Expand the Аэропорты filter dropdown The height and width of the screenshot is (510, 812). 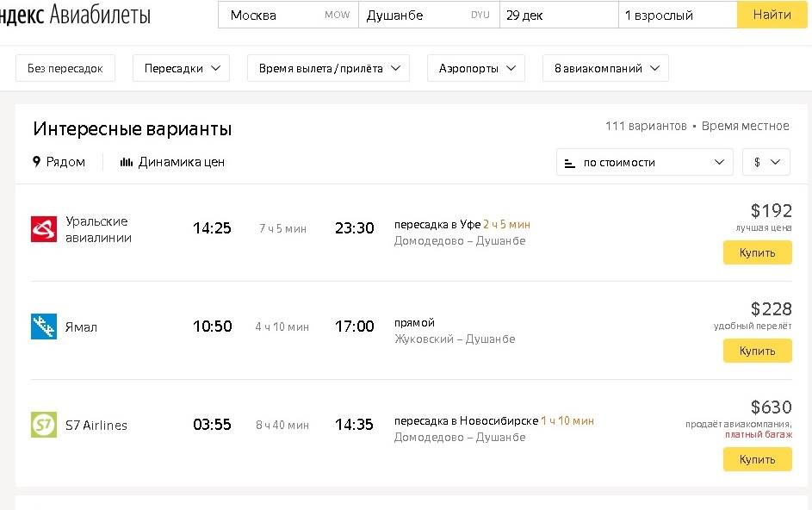[476, 68]
